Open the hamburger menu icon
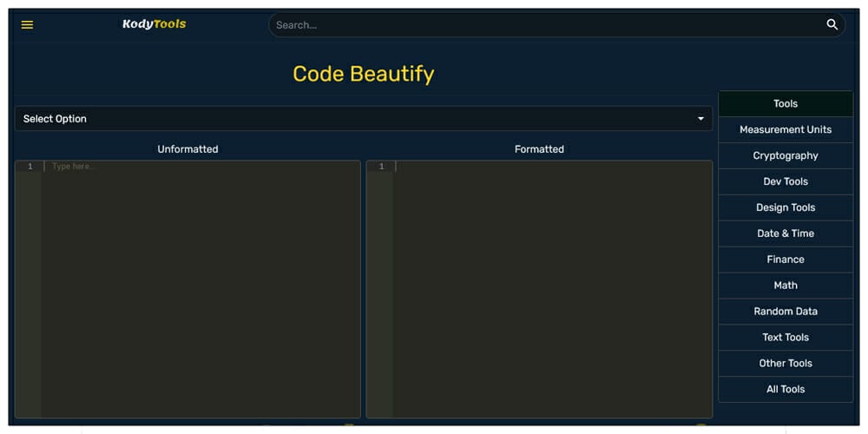The image size is (868, 434). pyautogui.click(x=27, y=25)
